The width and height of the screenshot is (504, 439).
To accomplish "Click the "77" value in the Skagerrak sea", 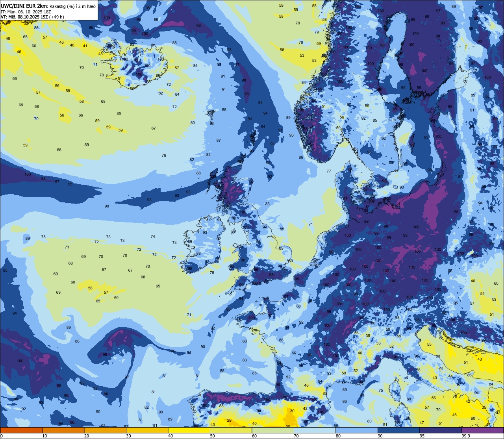I will click(329, 171).
